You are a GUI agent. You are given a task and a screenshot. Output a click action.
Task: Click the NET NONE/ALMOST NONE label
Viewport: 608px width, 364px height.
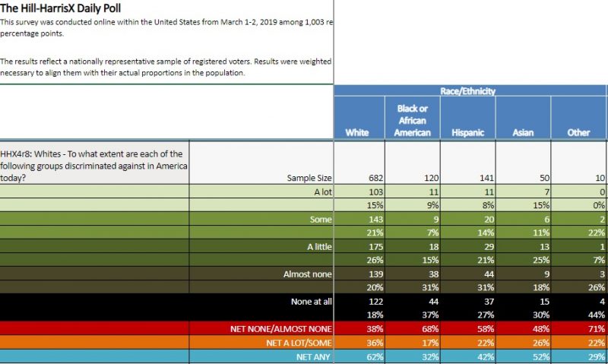(281, 329)
